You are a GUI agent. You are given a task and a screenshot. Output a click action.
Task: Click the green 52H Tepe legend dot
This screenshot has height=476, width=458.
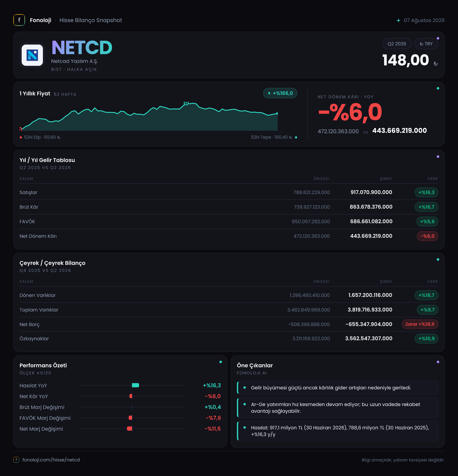tap(296, 137)
